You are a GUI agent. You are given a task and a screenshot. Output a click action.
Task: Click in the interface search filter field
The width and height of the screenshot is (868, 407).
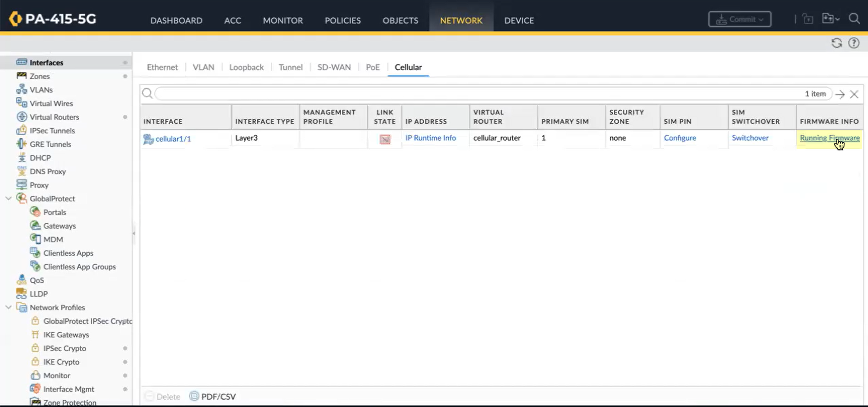click(472, 94)
